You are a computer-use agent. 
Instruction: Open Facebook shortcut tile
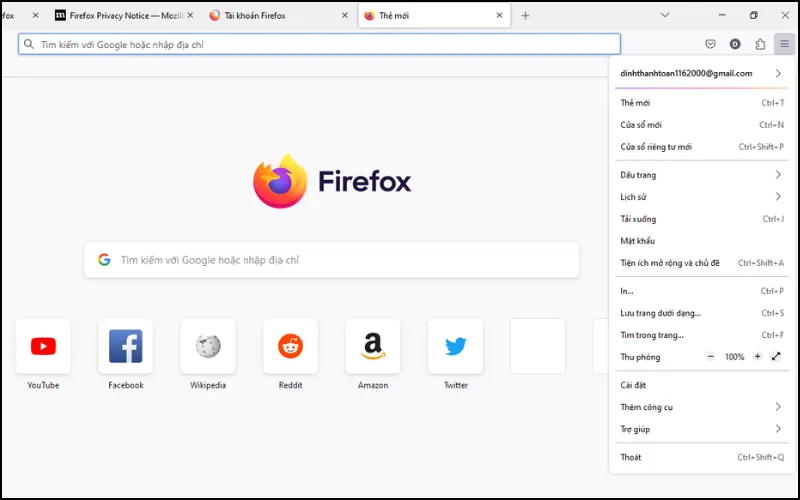[126, 346]
